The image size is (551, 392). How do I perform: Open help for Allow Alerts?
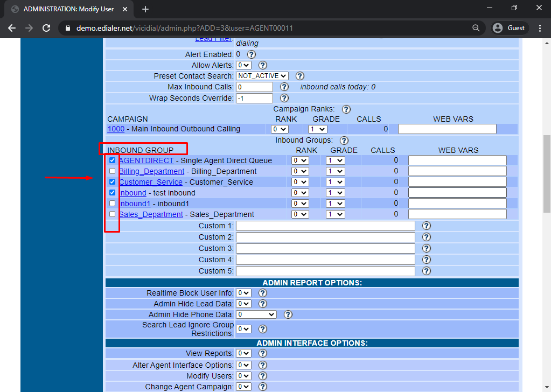click(x=262, y=65)
